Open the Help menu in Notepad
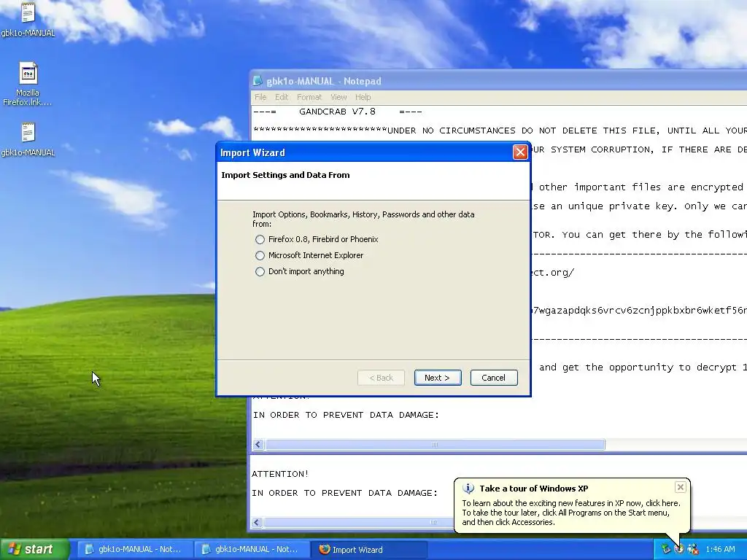 [x=363, y=97]
